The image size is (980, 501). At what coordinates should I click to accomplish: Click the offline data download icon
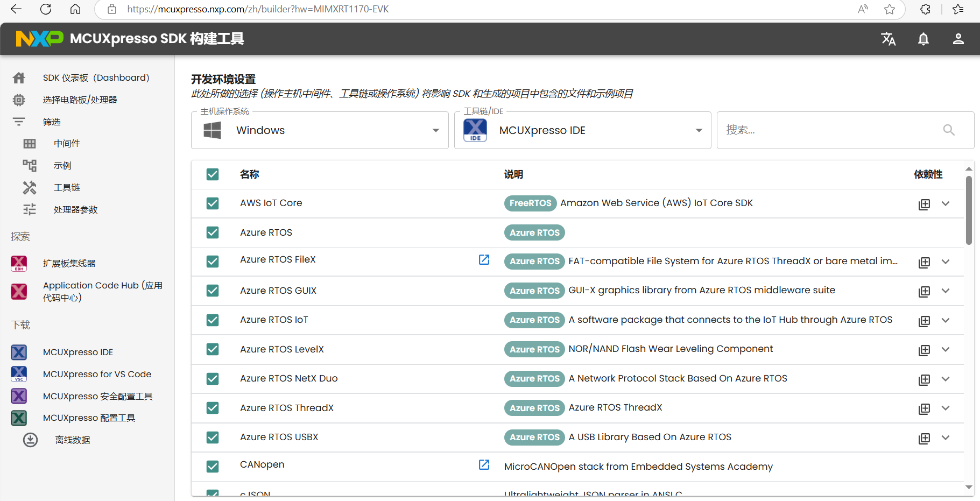[30, 440]
